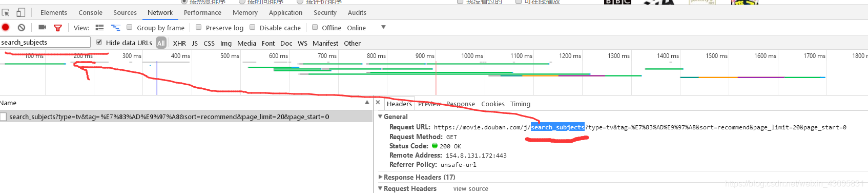Enable Group by frame checkbox
Image resolution: width=868 pixels, height=193 pixels.
pos(130,27)
